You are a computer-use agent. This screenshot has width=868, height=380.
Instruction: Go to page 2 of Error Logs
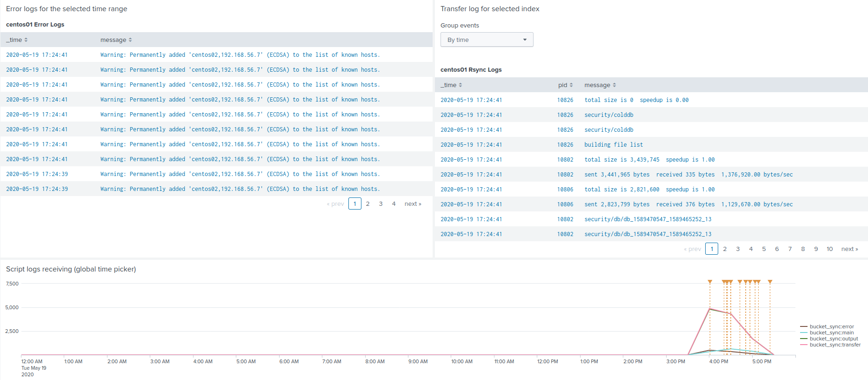[368, 204]
